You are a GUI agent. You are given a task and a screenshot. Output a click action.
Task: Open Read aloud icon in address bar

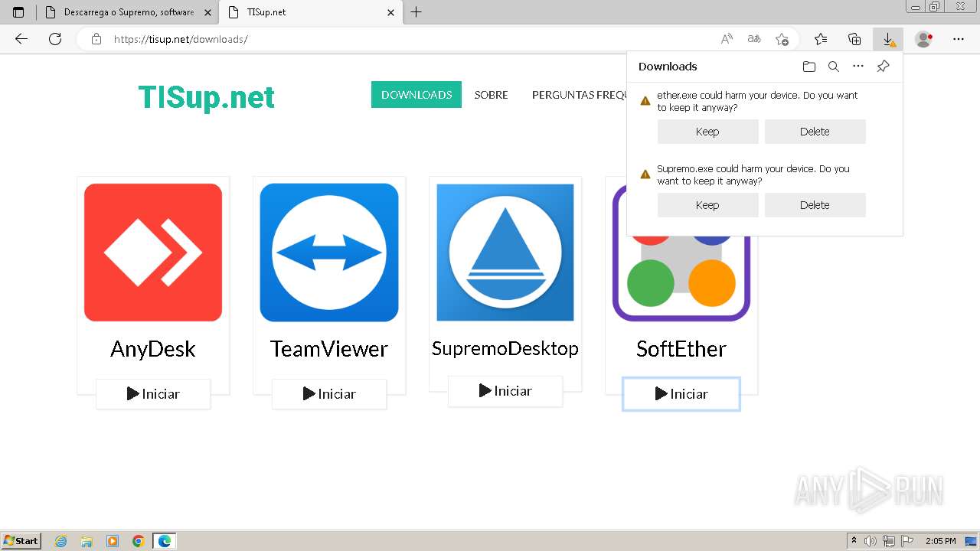[727, 39]
